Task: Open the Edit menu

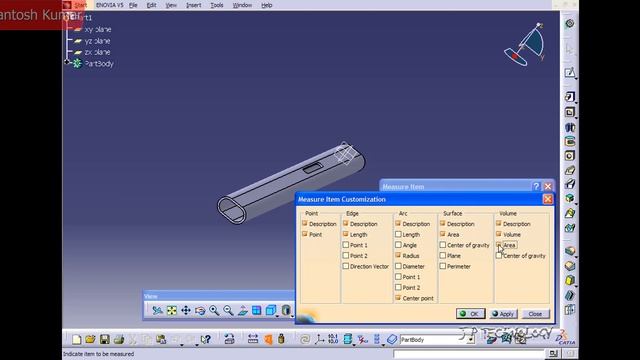Action: click(151, 5)
